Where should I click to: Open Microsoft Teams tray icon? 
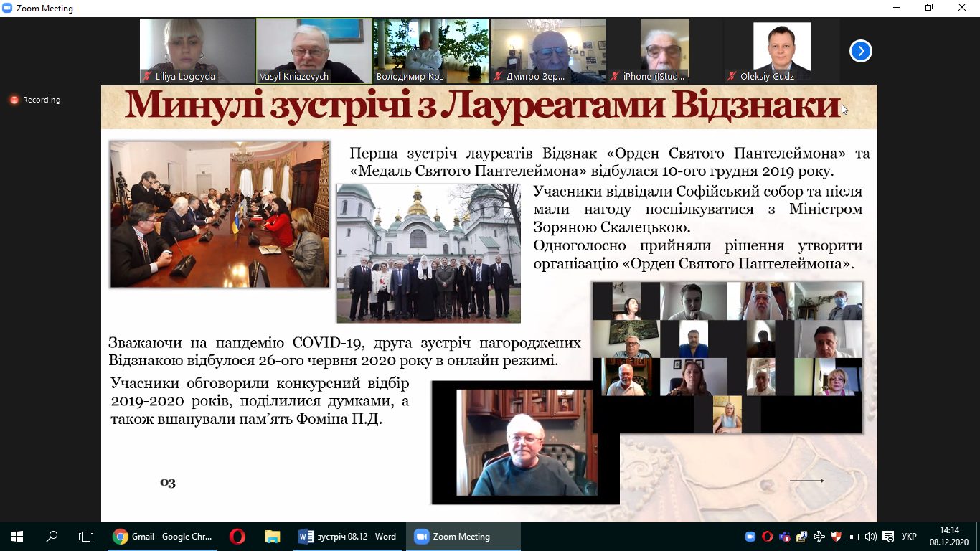click(x=784, y=537)
